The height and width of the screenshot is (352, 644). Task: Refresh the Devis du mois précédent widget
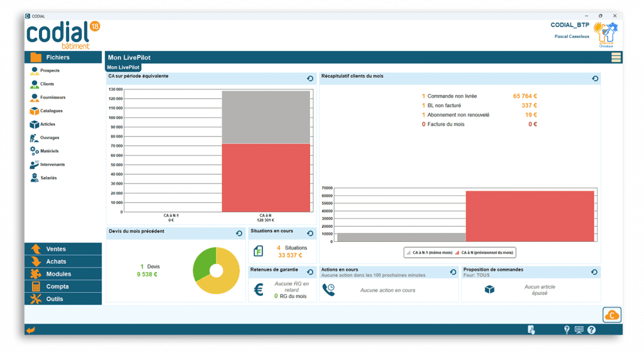pos(239,234)
